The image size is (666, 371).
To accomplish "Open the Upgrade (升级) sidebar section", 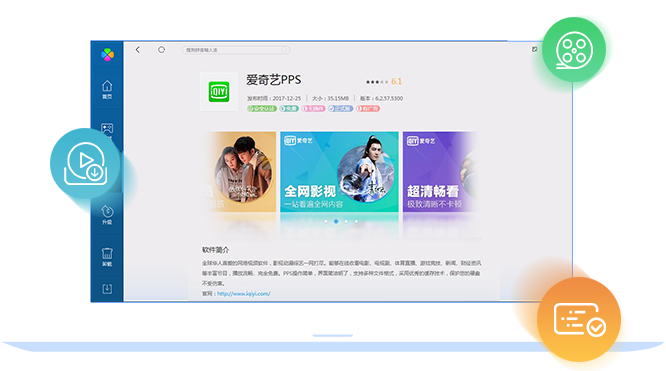I will pos(107,215).
